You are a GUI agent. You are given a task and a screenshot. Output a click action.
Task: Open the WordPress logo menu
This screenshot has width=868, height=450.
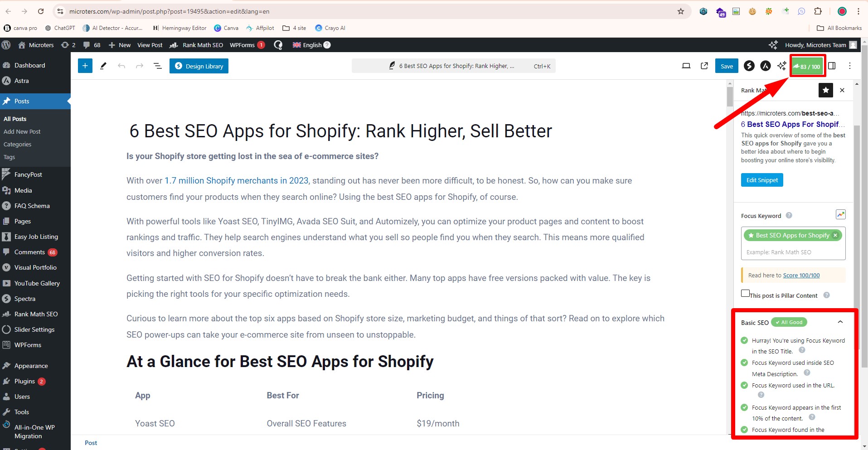[6, 45]
